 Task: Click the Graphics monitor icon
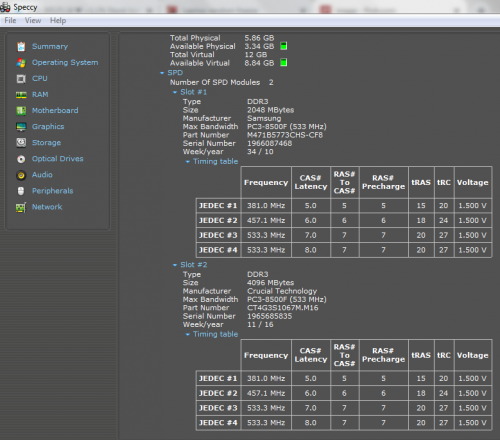click(21, 127)
